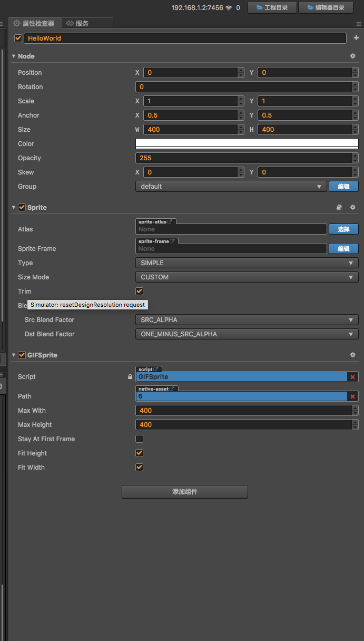The image size is (364, 641).
Task: Clear the Path native-asset with red X
Action: coord(352,396)
